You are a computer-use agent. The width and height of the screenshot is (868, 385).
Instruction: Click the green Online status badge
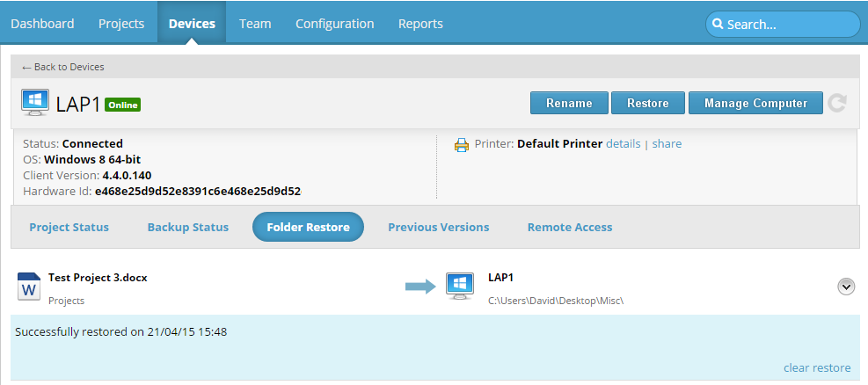122,105
